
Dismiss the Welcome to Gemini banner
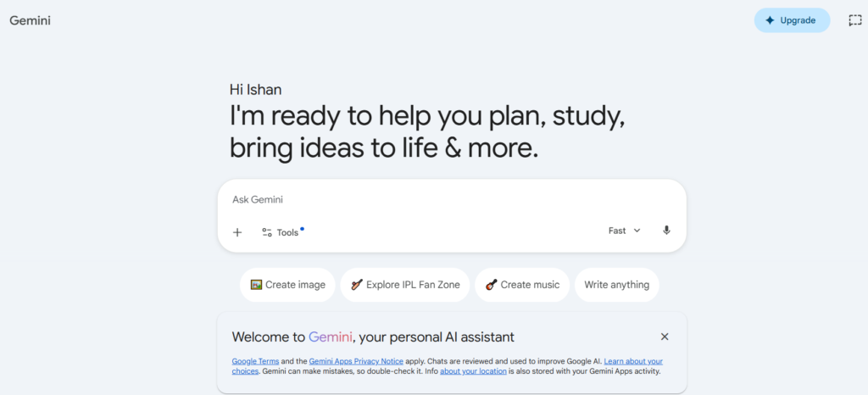[665, 337]
